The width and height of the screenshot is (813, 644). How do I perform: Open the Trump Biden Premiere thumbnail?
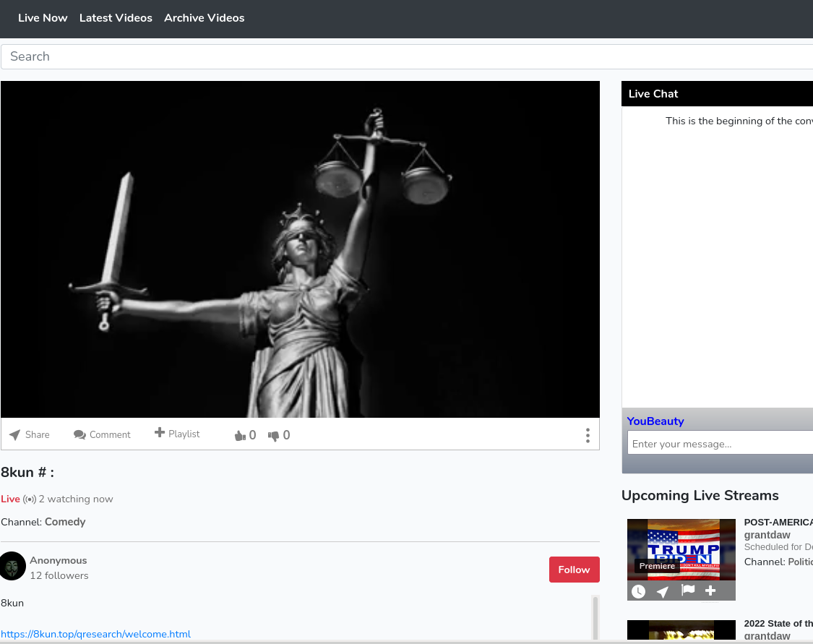tap(681, 549)
